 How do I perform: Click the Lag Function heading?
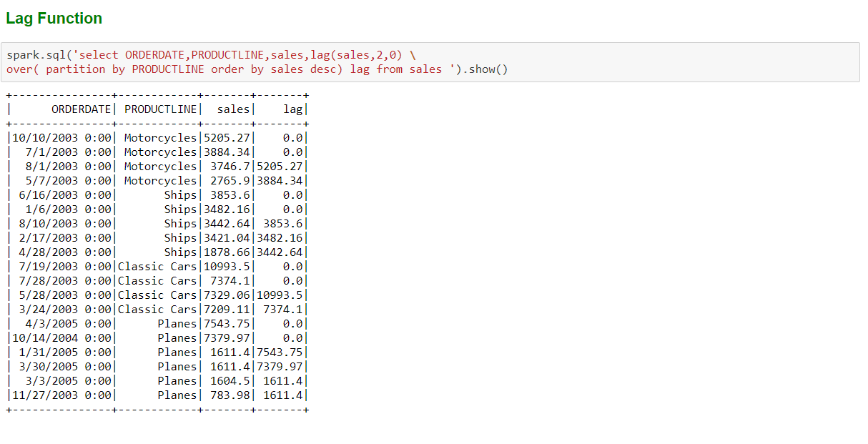(54, 19)
